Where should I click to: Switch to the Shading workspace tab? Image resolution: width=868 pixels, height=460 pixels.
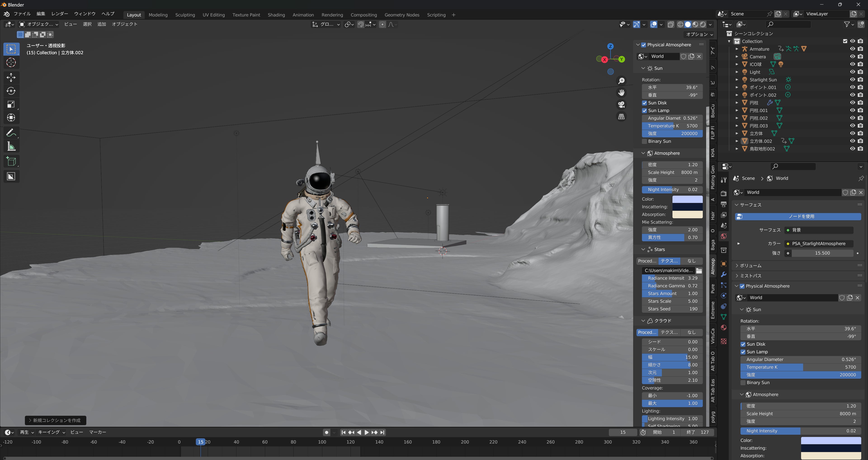click(x=276, y=15)
